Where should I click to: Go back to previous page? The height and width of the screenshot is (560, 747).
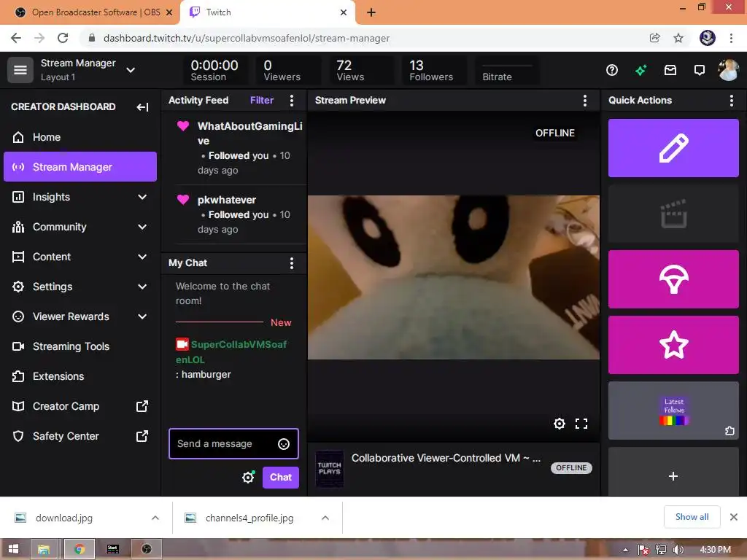(x=16, y=38)
